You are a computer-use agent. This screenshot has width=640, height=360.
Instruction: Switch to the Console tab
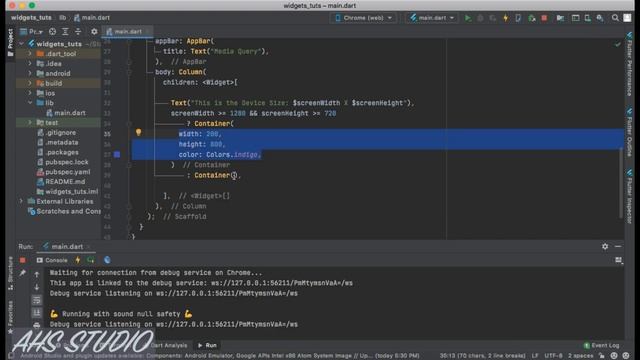tap(52, 260)
